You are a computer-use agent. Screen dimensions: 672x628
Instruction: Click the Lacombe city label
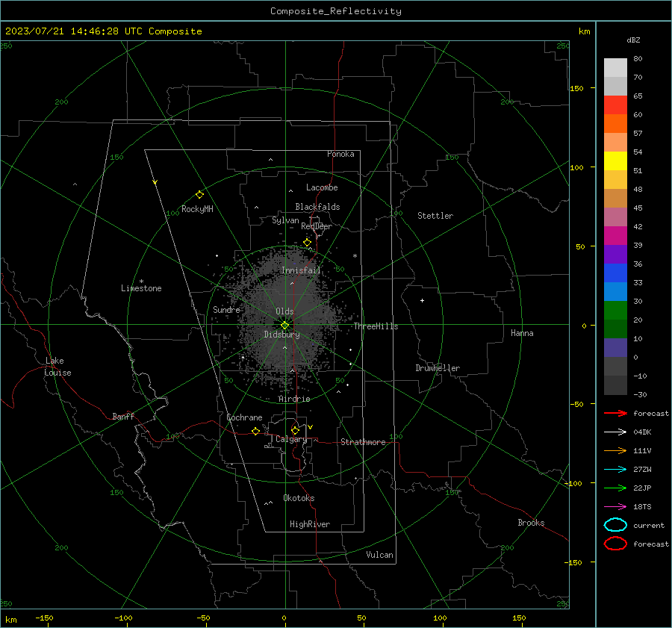322,187
